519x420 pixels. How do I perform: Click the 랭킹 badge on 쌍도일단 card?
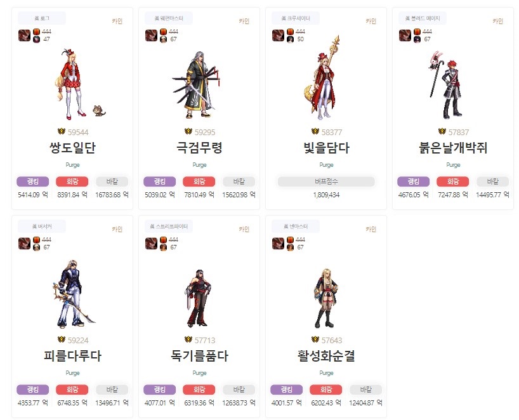point(33,181)
